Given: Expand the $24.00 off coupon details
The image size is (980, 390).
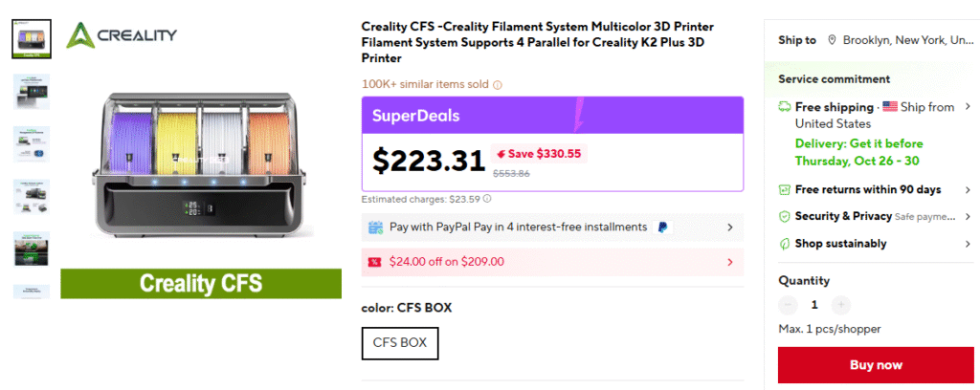Looking at the screenshot, I should coord(730,262).
